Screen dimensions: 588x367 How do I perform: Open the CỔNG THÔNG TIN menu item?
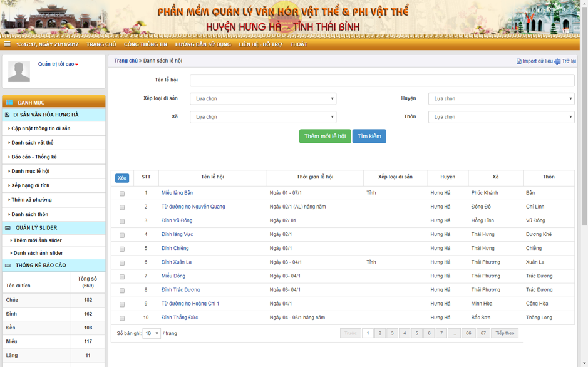click(x=145, y=44)
